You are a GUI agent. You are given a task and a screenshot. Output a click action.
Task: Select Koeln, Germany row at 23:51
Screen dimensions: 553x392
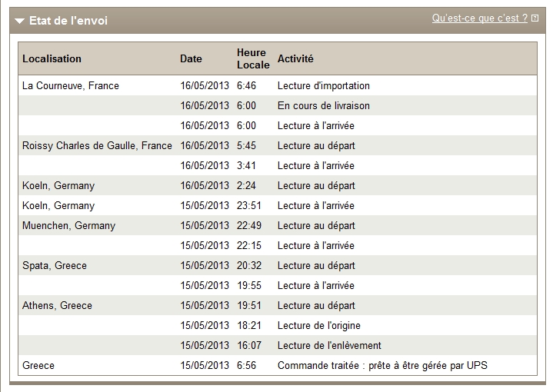(x=278, y=205)
